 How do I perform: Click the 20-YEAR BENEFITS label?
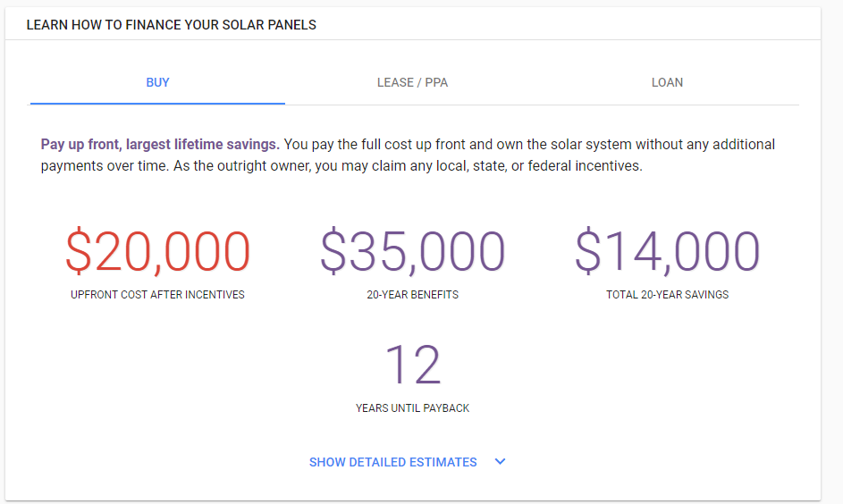click(x=412, y=295)
